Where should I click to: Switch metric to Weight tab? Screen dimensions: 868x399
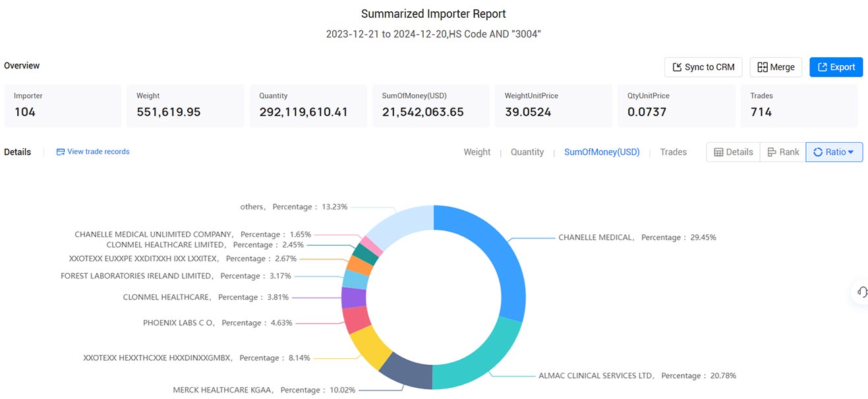point(477,152)
